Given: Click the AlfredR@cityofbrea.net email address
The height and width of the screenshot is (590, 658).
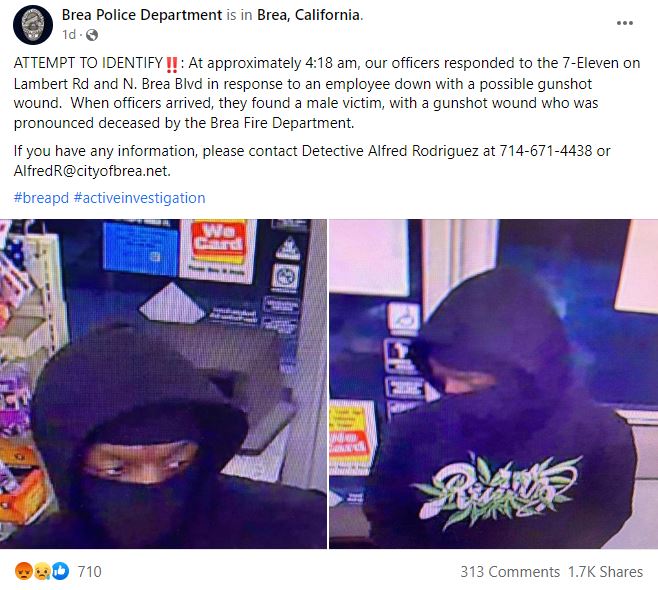Looking at the screenshot, I should 92,171.
